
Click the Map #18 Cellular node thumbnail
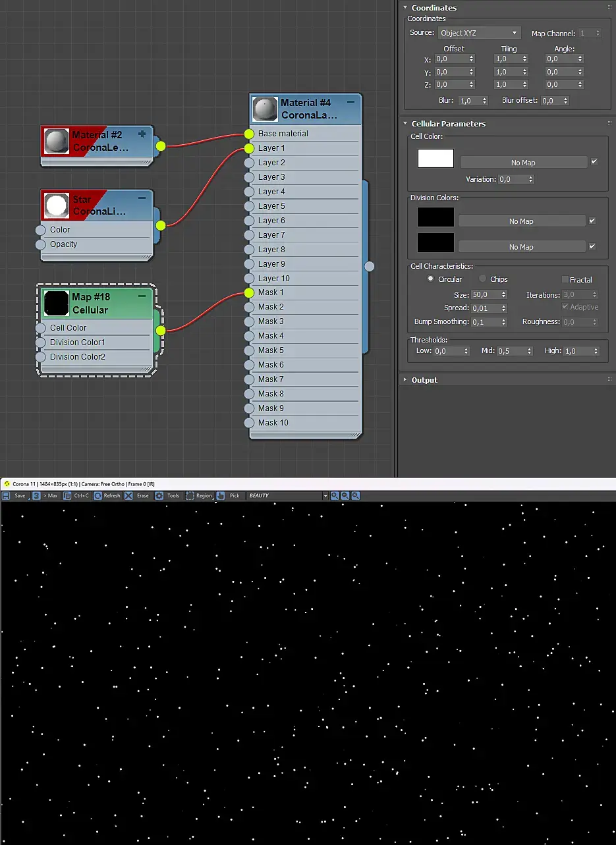(x=56, y=303)
